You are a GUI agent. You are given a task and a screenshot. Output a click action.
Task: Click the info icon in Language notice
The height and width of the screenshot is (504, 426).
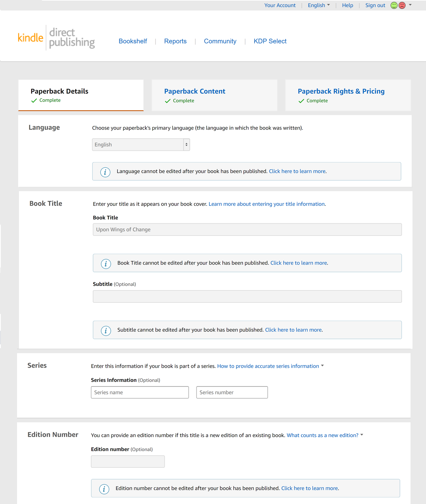tap(105, 172)
